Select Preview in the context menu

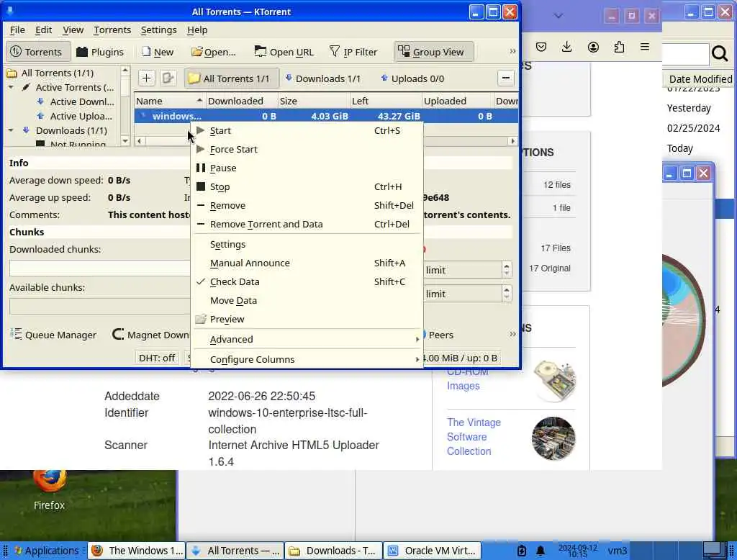click(307, 320)
